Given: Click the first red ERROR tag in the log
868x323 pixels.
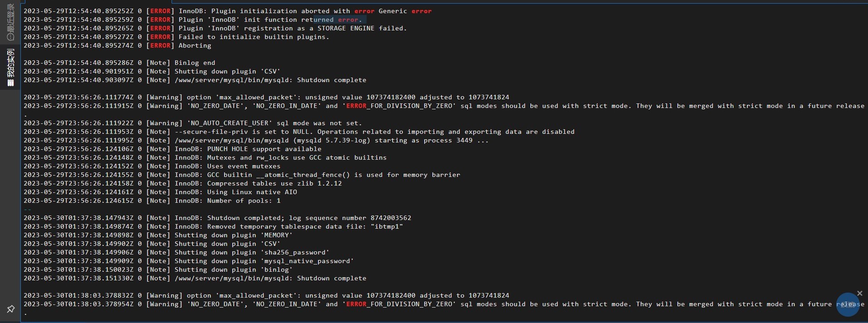Looking at the screenshot, I should click(160, 11).
